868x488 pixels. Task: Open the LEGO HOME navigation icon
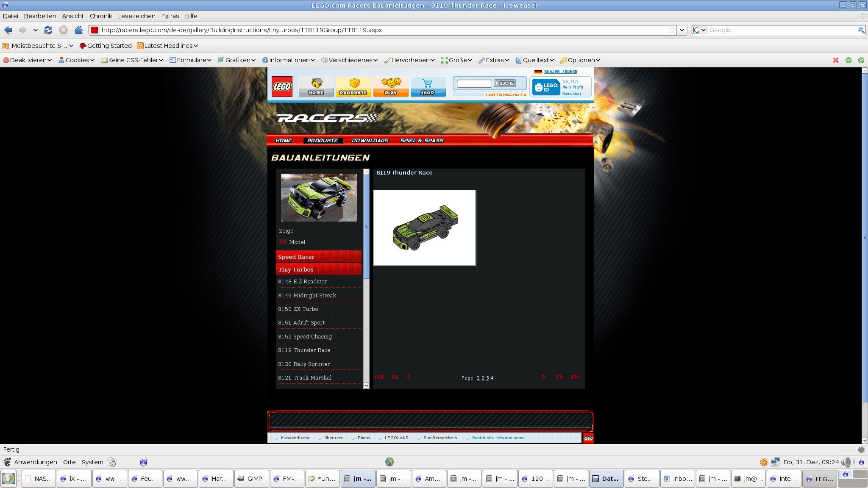point(316,87)
